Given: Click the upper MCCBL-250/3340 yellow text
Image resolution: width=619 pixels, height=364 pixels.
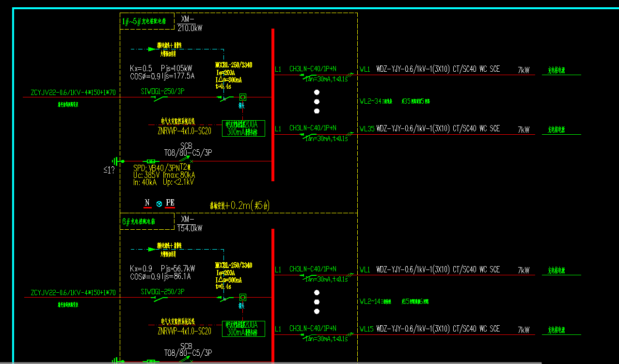Looking at the screenshot, I should (234, 65).
